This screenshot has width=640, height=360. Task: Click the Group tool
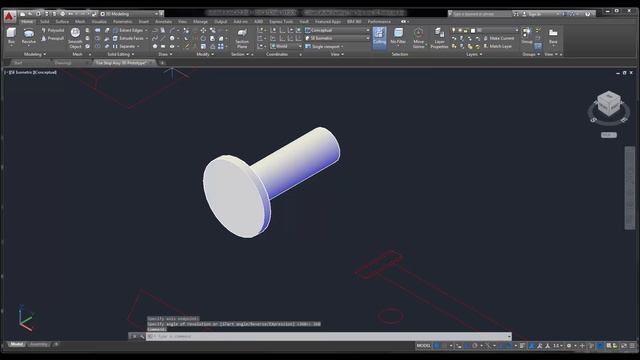(527, 36)
